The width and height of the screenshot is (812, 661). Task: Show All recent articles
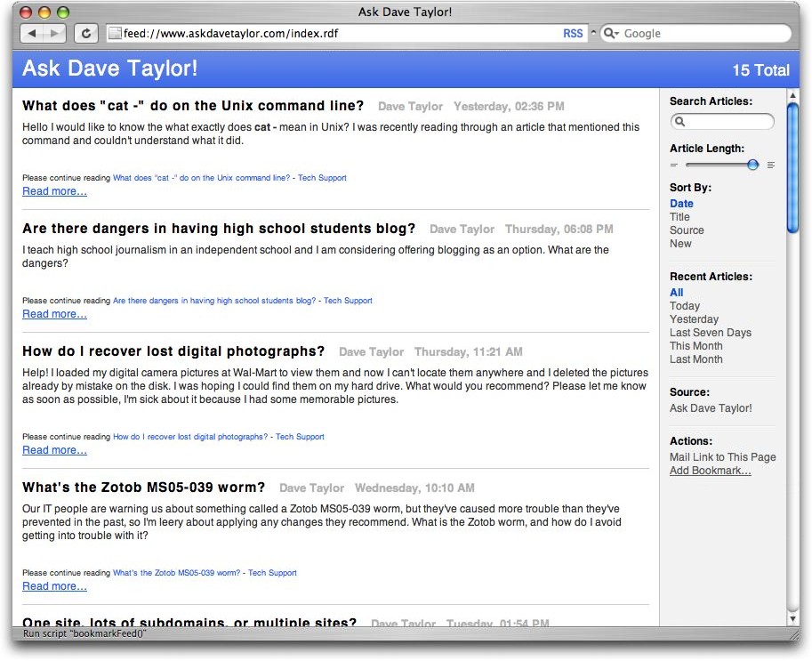click(676, 293)
